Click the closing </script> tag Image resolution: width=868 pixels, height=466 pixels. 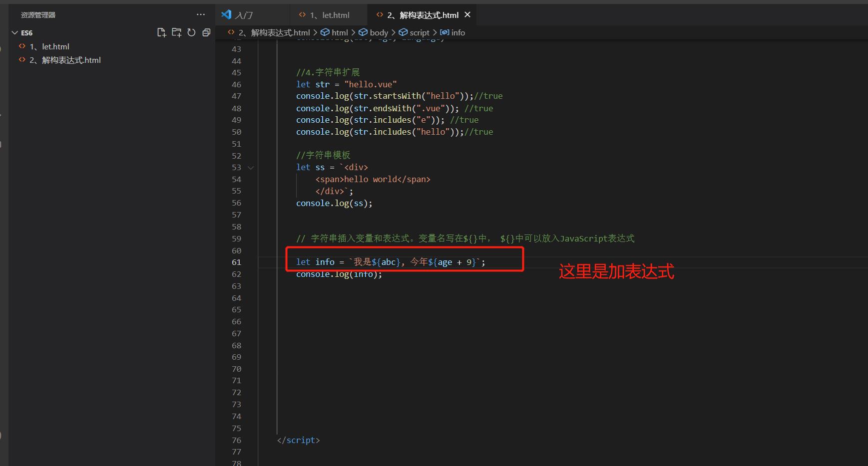pos(298,440)
